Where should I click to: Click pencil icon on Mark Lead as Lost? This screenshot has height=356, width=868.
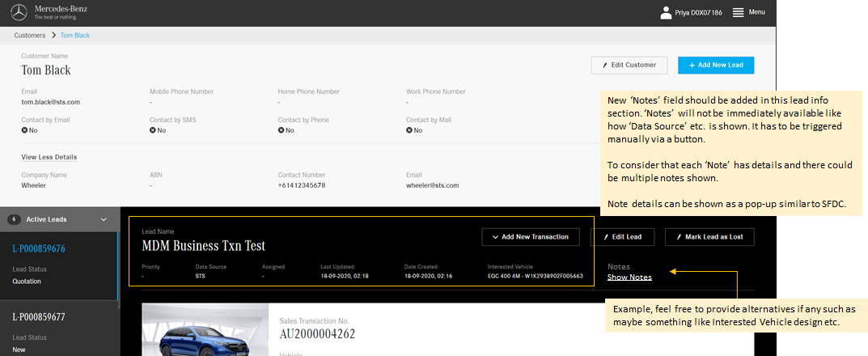click(680, 237)
